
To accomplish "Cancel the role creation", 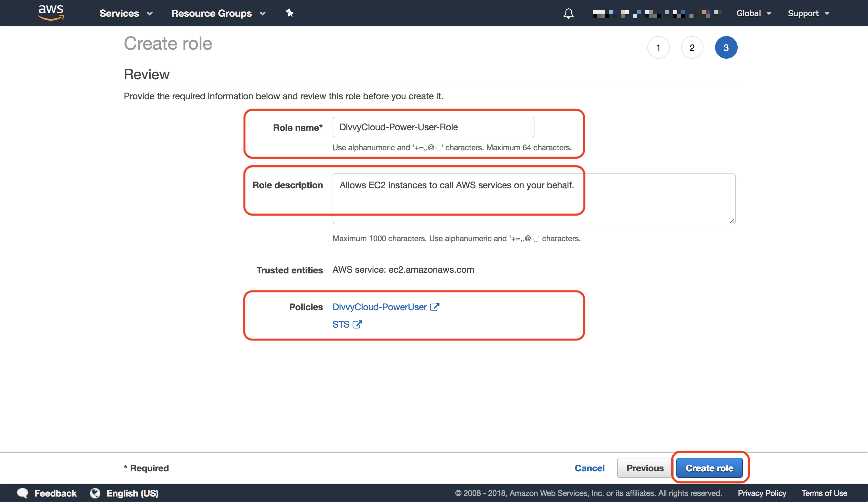I will 589,468.
